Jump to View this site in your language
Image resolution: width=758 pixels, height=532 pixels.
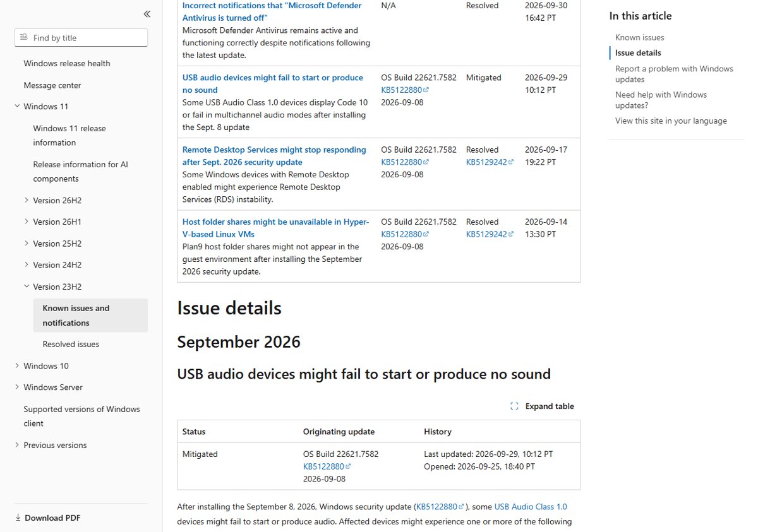click(x=671, y=121)
